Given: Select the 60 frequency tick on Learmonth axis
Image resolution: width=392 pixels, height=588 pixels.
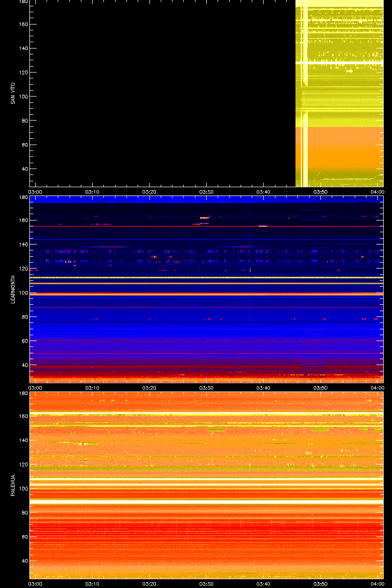Looking at the screenshot, I should tap(24, 341).
